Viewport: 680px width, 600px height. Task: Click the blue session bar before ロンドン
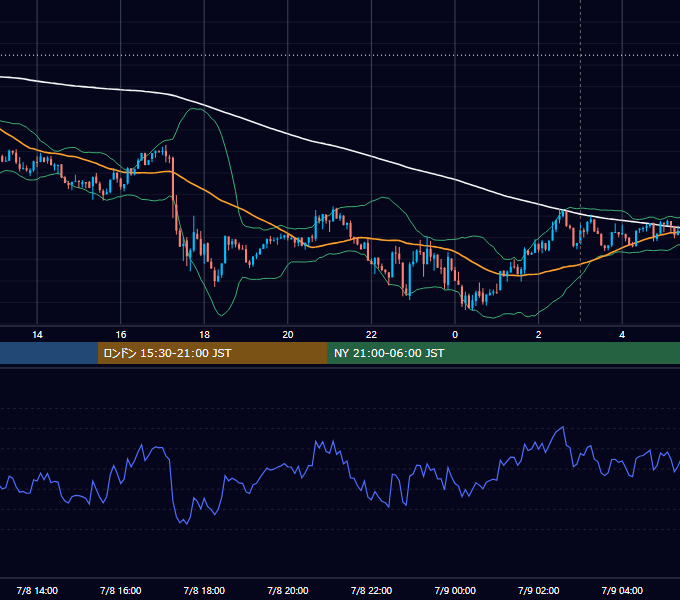(x=49, y=353)
